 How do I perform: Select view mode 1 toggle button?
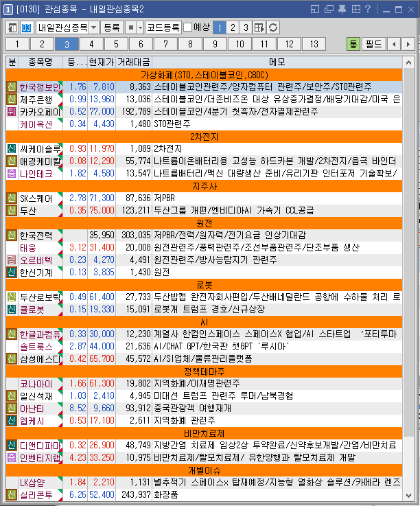tap(220, 27)
